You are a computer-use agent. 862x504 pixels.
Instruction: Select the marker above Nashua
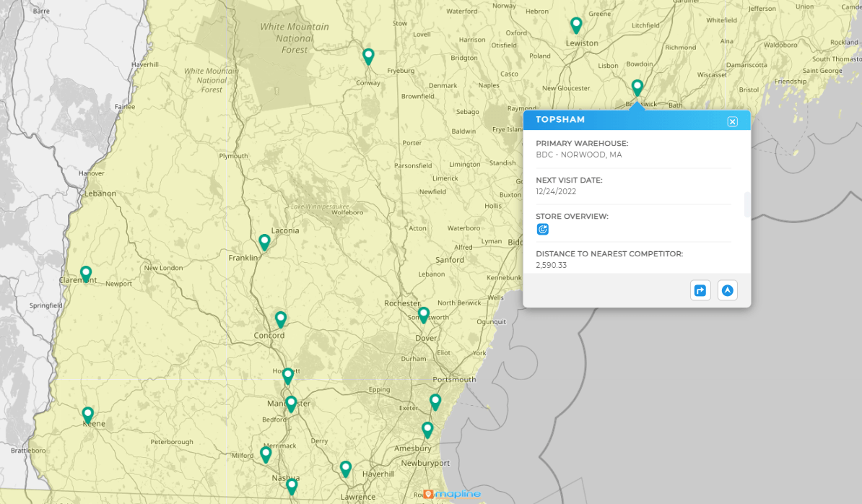[292, 485]
